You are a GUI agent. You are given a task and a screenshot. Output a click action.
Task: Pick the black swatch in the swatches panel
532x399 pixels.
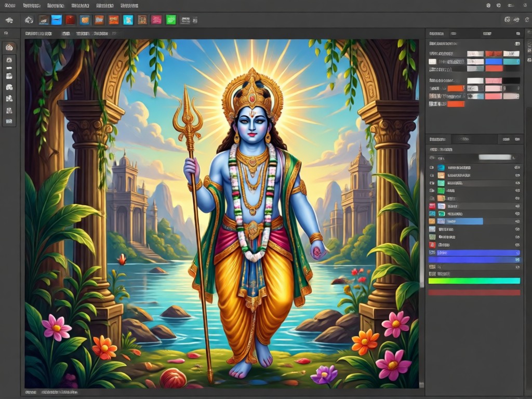tap(511, 81)
